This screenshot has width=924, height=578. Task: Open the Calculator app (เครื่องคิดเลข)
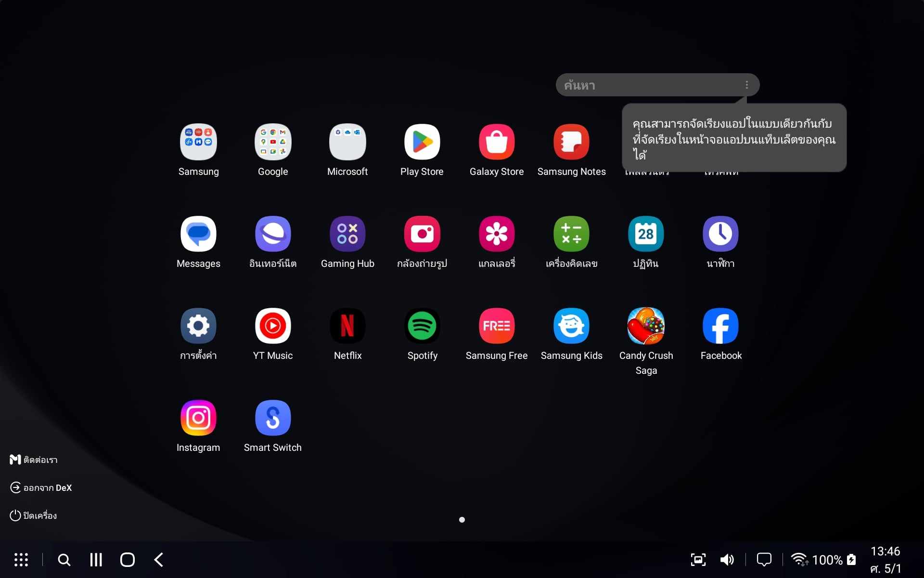click(571, 234)
